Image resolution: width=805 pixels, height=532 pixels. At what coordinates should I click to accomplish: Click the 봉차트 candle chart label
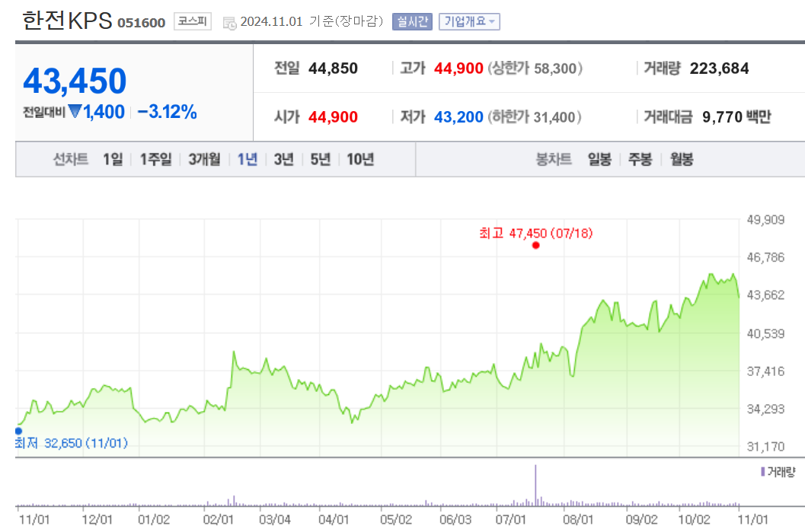pyautogui.click(x=554, y=159)
